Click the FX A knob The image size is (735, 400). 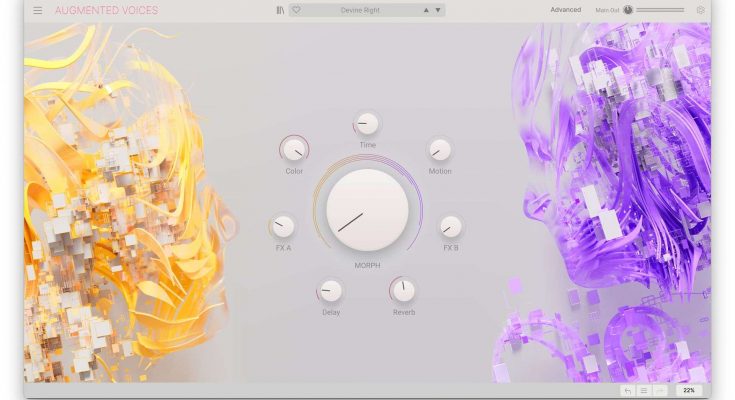pyautogui.click(x=283, y=227)
